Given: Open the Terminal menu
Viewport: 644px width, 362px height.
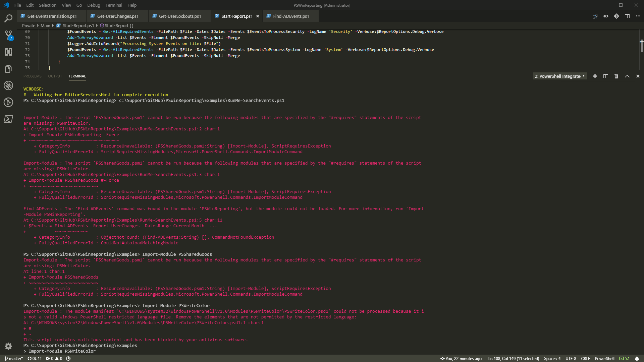Looking at the screenshot, I should [x=114, y=5].
